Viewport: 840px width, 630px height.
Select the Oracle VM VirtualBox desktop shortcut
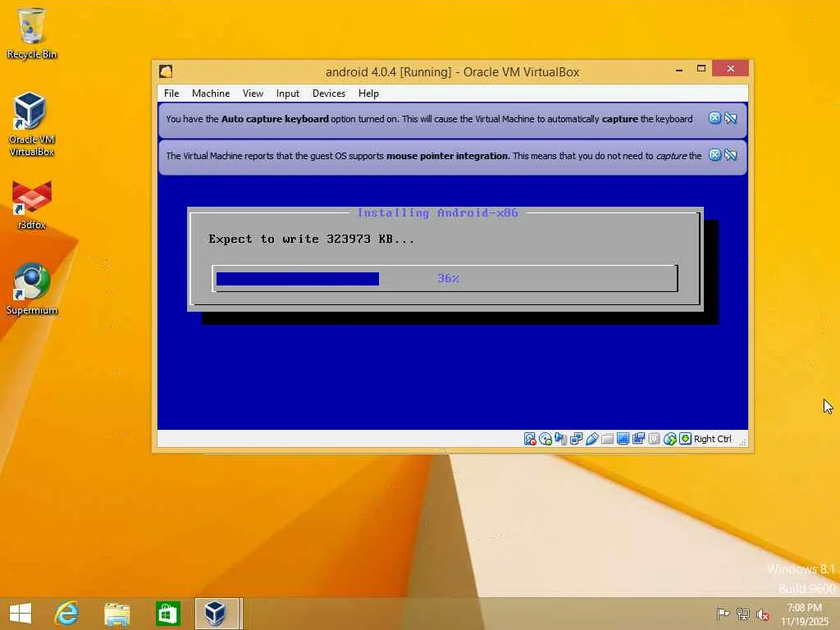click(x=32, y=125)
